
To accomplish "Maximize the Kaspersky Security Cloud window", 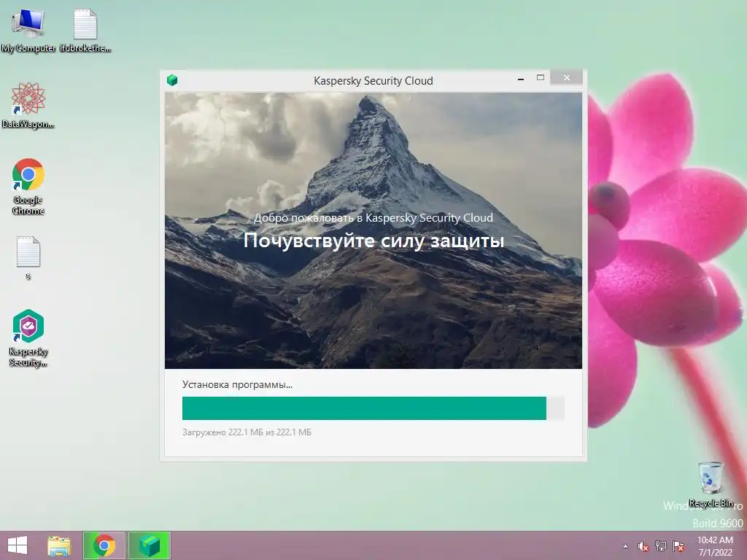I will point(541,77).
